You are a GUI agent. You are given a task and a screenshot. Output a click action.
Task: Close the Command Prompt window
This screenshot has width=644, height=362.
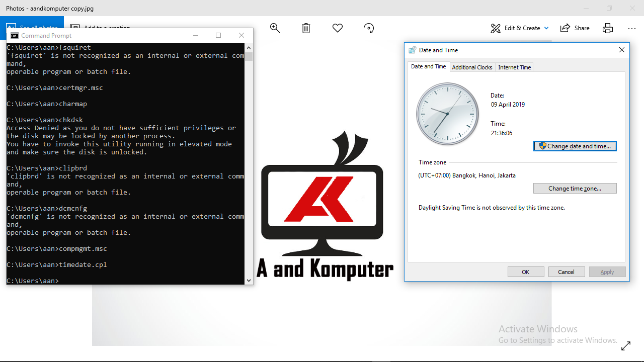pos(242,35)
